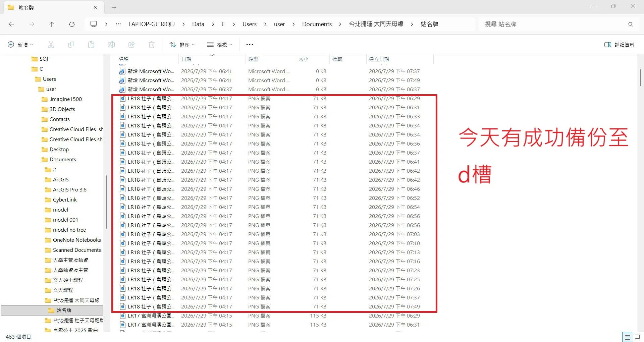Expand chevron after LAPTOP-GJTRIQFJ breadcrumb
This screenshot has width=644, height=342.
[x=183, y=24]
